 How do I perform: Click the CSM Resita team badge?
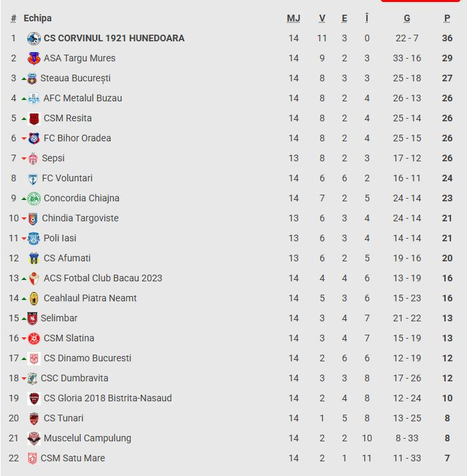34,119
